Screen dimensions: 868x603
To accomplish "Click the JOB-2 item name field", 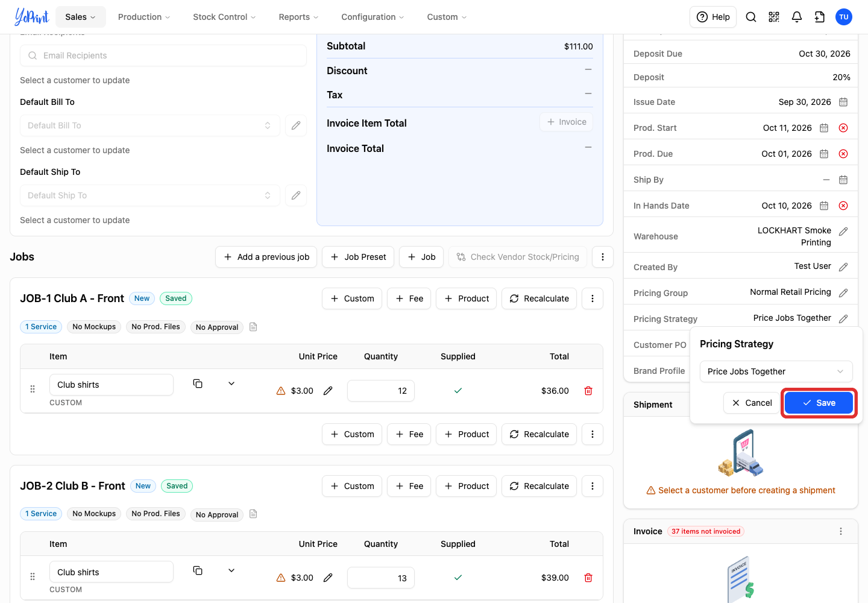I will tap(112, 572).
